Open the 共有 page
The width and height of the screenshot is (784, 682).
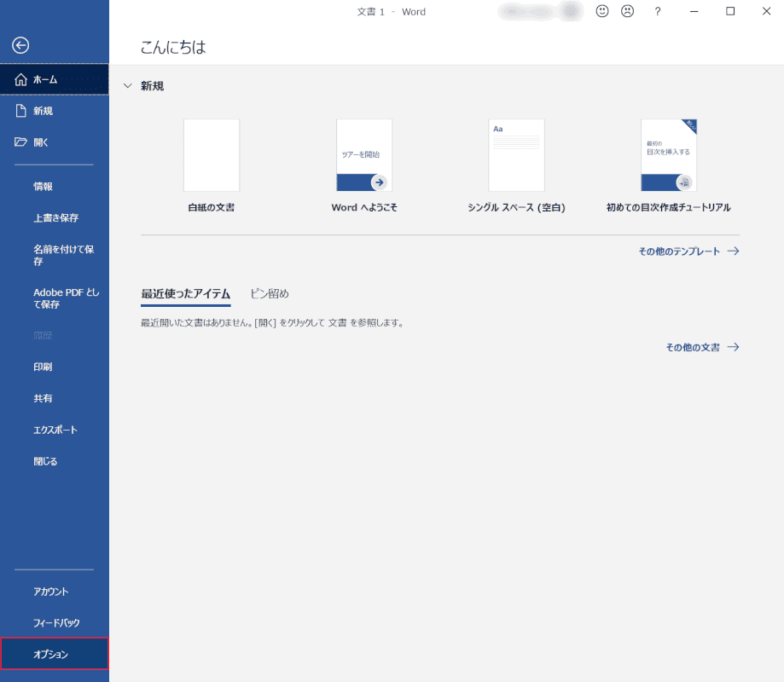coord(55,398)
